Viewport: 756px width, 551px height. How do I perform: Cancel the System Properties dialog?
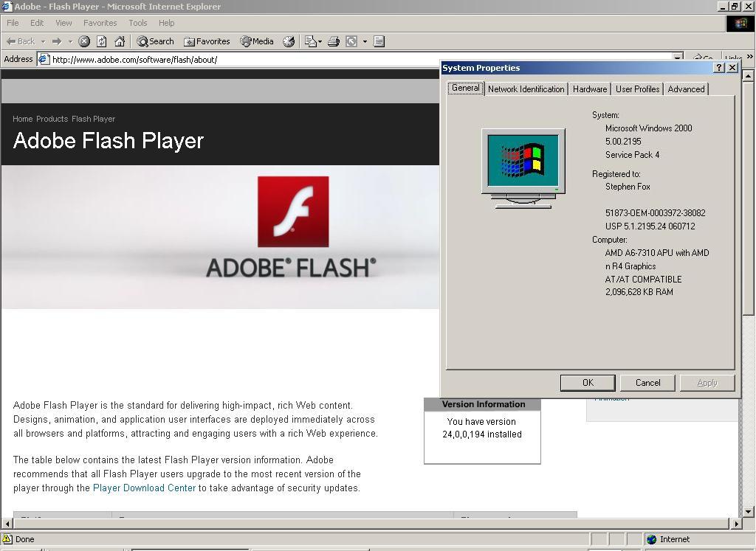(x=647, y=383)
